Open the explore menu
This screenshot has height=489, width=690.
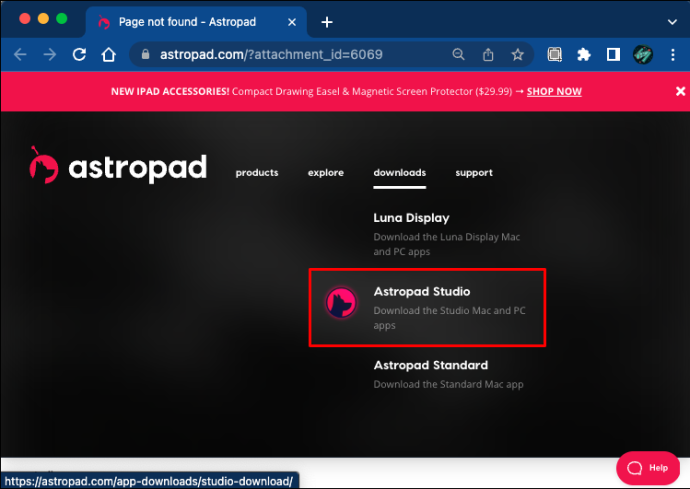pos(326,173)
